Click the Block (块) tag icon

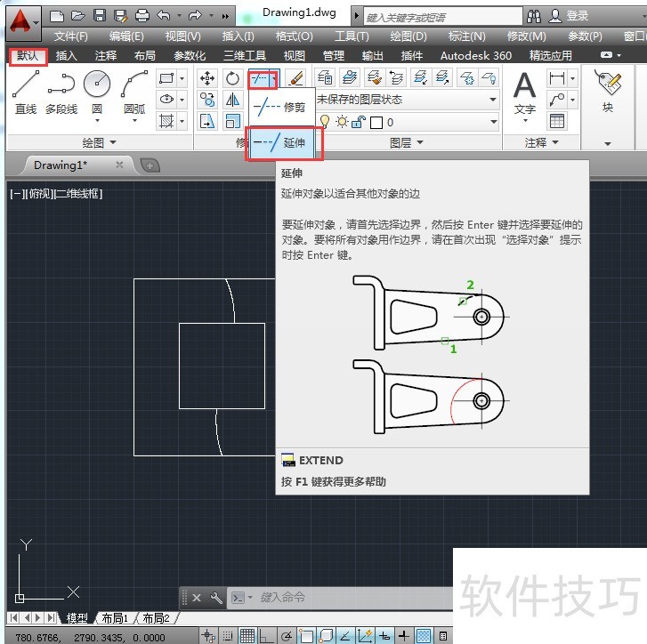[x=607, y=91]
